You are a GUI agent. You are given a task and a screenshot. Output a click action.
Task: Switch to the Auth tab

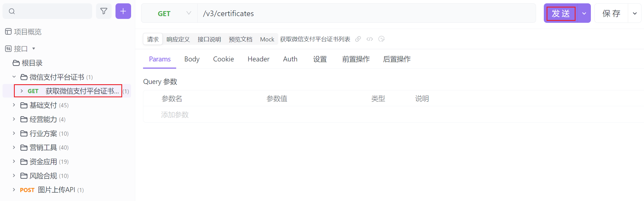tap(290, 59)
